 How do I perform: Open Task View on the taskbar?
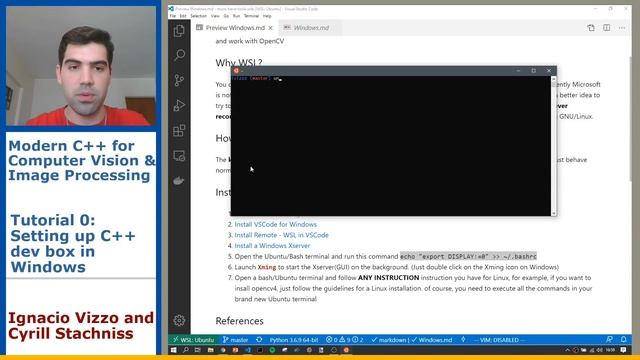coord(198,350)
